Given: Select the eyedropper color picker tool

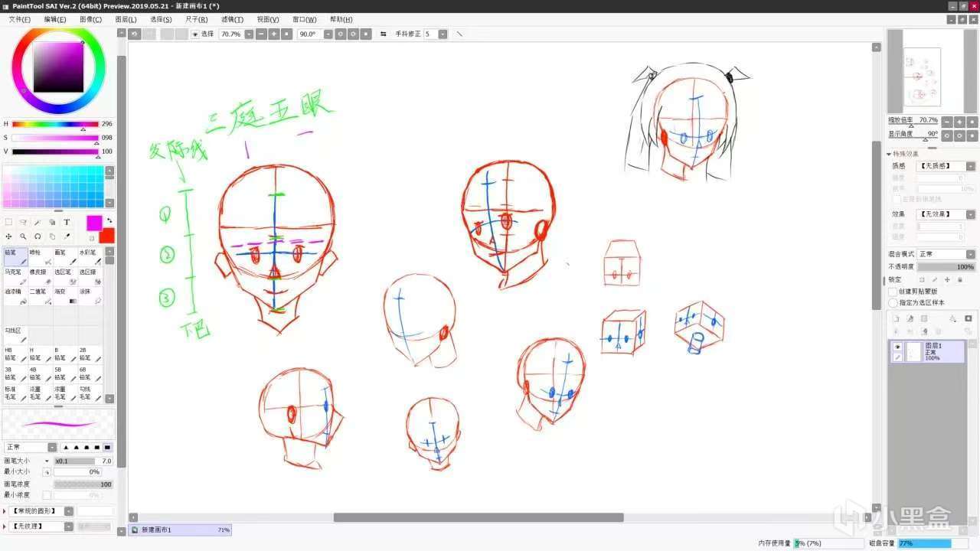Looking at the screenshot, I should click(x=67, y=236).
